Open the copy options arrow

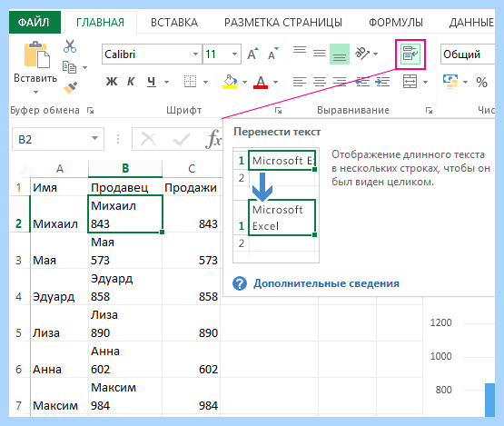point(84,67)
